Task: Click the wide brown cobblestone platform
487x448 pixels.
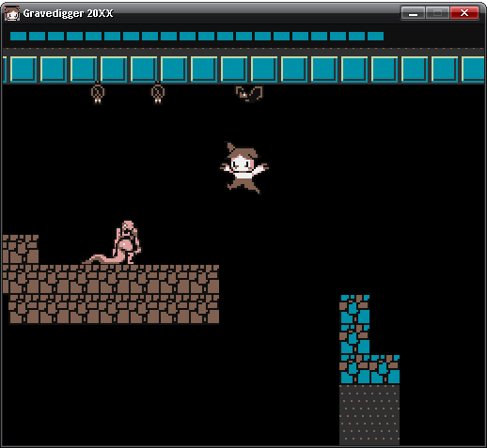Action: pos(111,294)
